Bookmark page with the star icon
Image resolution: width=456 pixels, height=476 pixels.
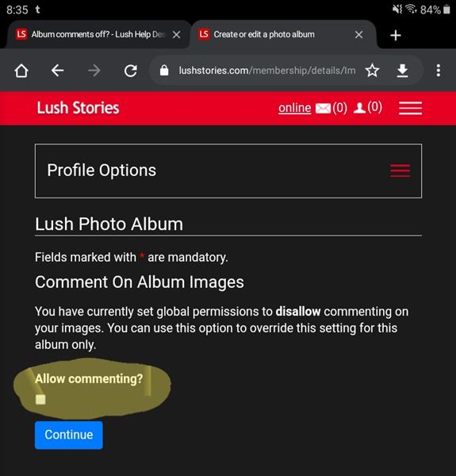pyautogui.click(x=372, y=71)
